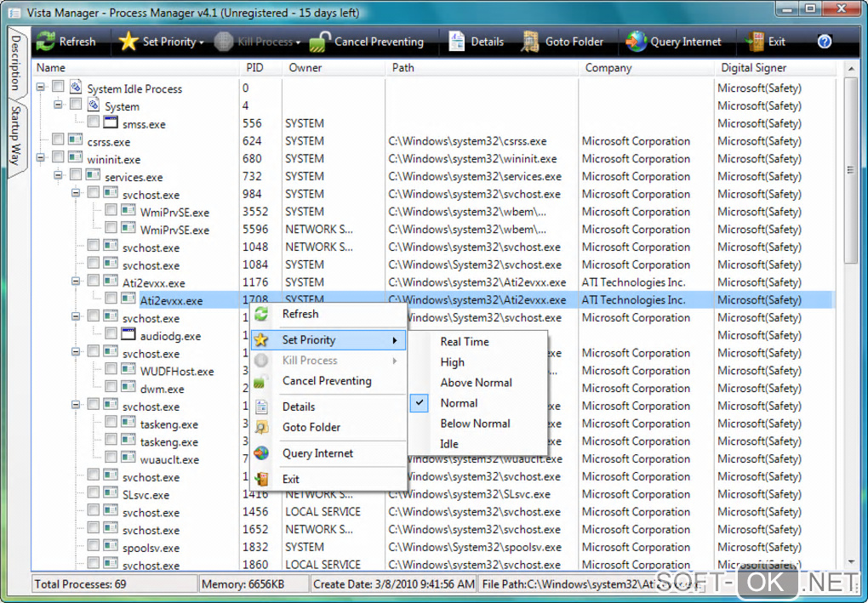This screenshot has width=868, height=603.
Task: Click the Exit door icon in toolbar
Action: click(x=755, y=42)
